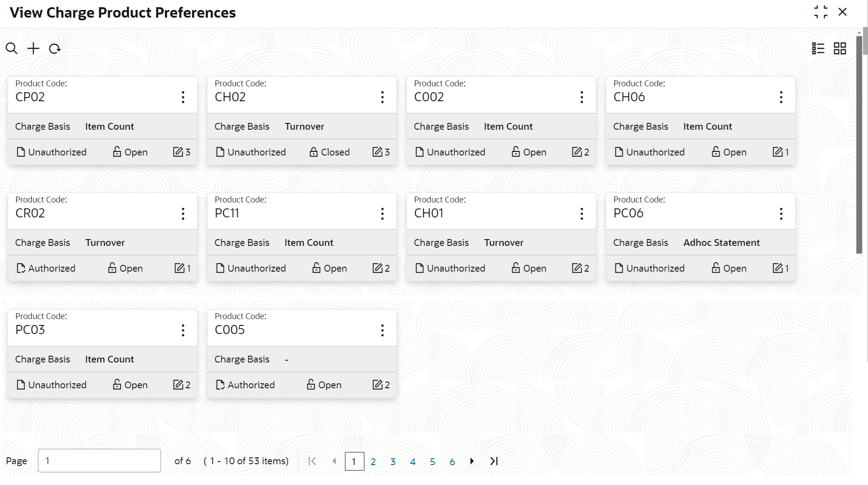Switch to list view layout
868x485 pixels.
pyautogui.click(x=818, y=48)
